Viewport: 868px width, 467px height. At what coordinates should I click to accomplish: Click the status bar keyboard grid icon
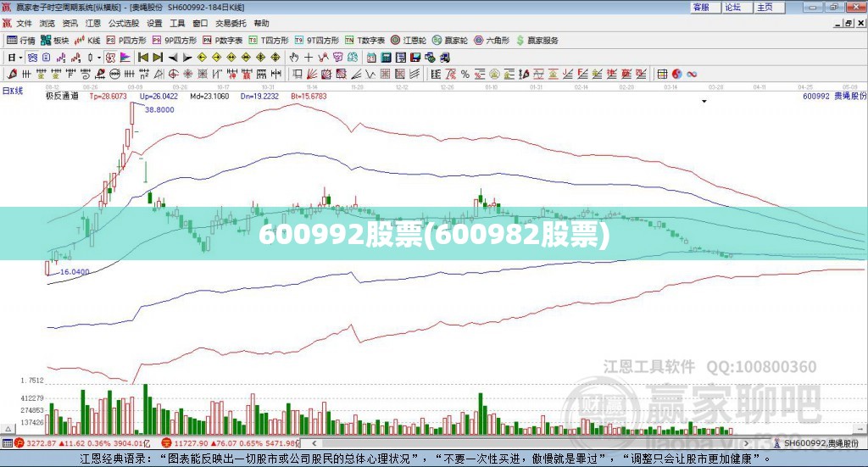tap(7, 443)
